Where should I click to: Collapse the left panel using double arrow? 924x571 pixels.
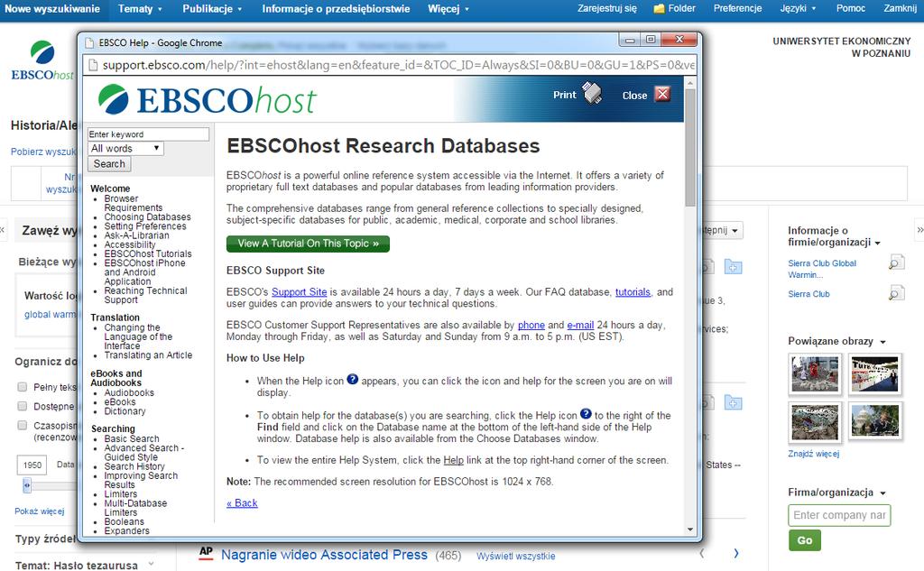coord(3,230)
